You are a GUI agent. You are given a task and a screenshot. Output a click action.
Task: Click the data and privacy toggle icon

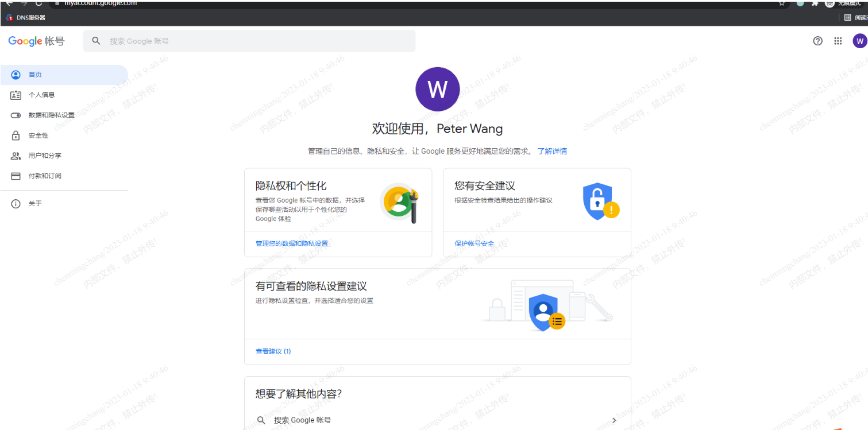16,115
